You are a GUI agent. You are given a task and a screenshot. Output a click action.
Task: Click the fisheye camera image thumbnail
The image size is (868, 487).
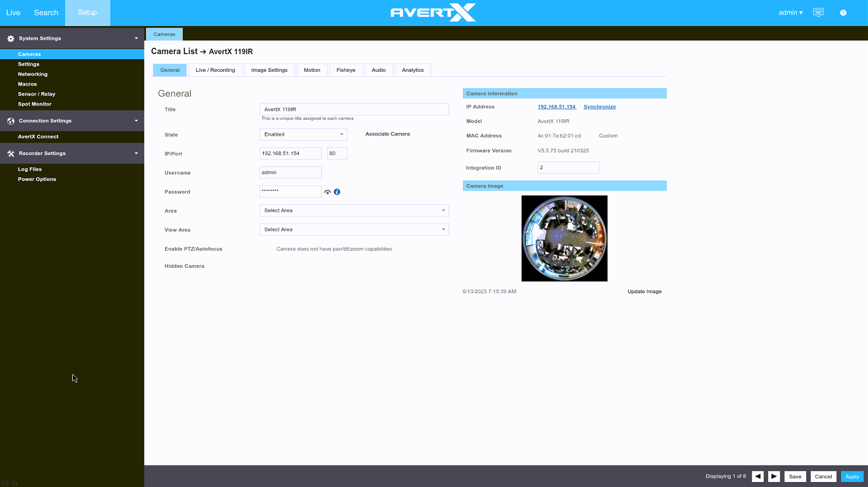(565, 239)
